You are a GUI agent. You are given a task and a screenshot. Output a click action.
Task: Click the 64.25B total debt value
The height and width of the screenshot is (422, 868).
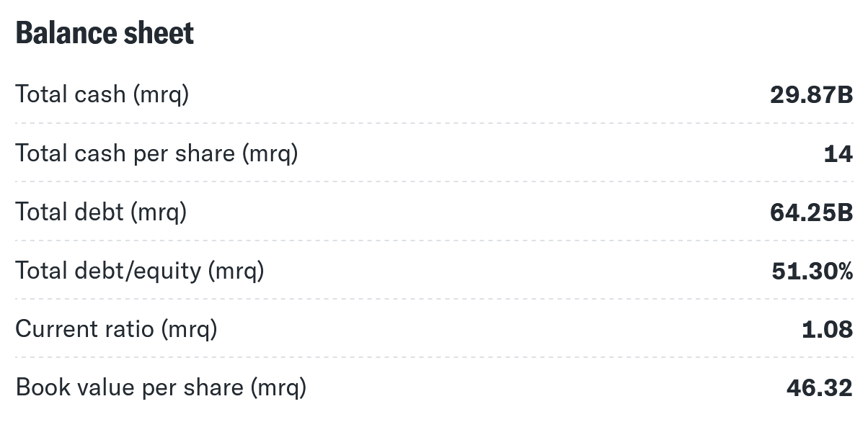tap(811, 212)
